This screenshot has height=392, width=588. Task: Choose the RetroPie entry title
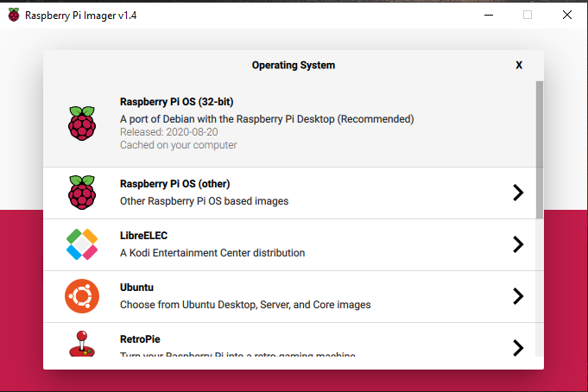(140, 339)
